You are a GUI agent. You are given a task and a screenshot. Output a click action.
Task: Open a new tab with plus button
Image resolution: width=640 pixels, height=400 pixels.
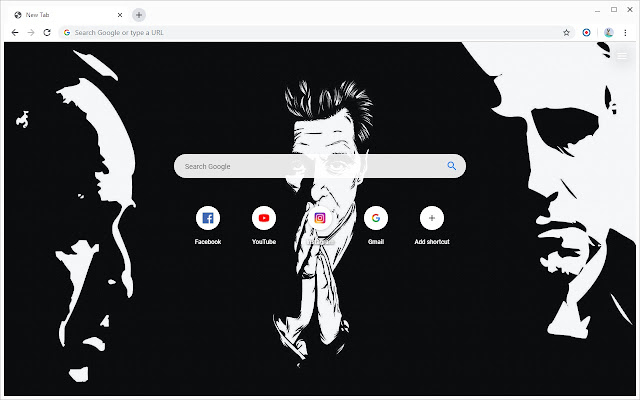click(x=139, y=15)
